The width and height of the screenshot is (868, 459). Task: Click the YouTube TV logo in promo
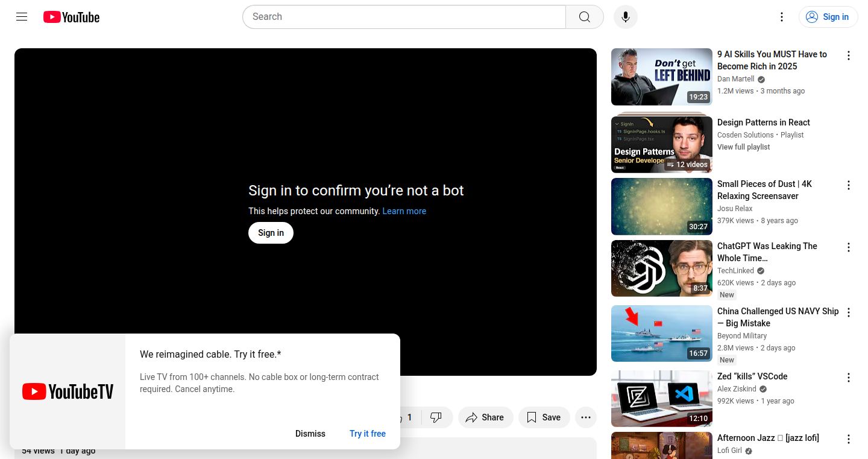(x=68, y=392)
